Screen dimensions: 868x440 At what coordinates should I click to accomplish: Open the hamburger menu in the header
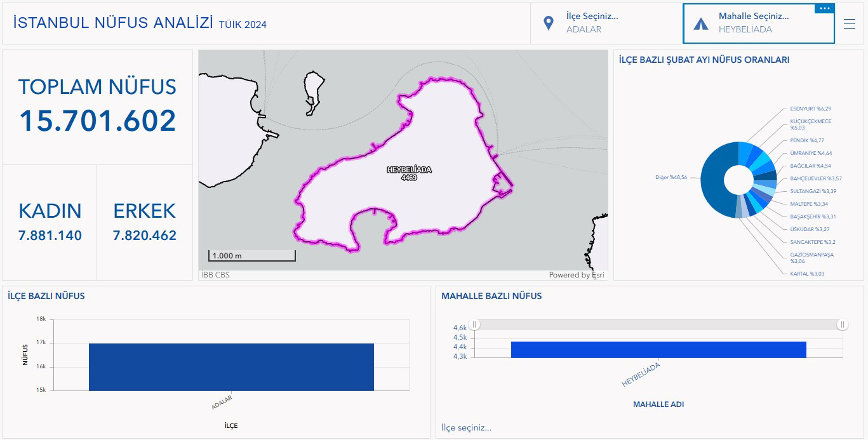[x=850, y=23]
